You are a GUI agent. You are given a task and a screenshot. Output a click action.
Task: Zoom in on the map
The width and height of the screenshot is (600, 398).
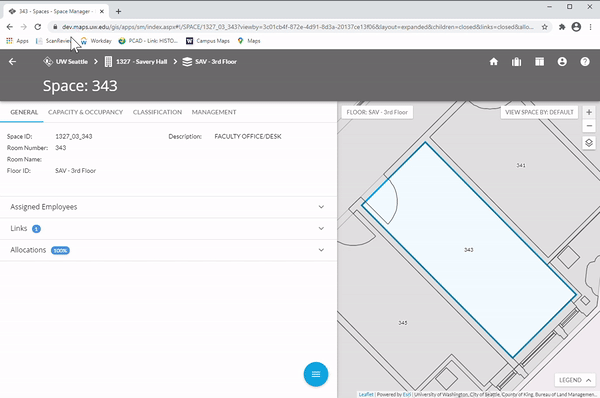[x=589, y=112]
